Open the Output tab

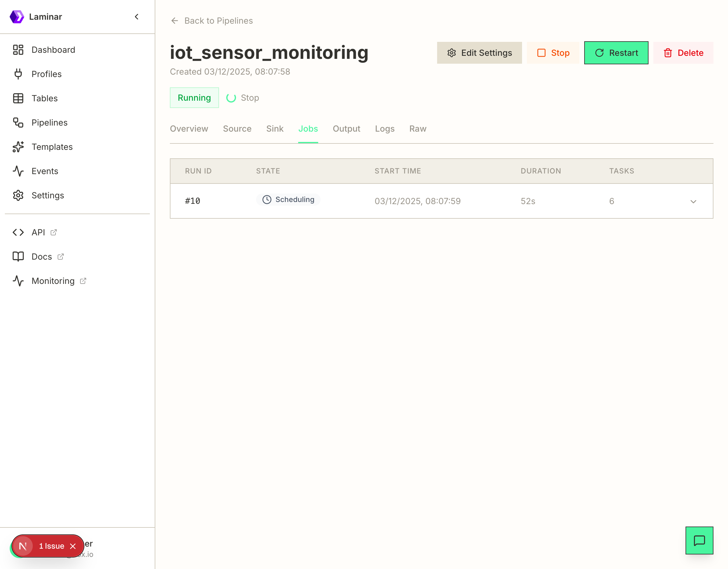point(346,129)
